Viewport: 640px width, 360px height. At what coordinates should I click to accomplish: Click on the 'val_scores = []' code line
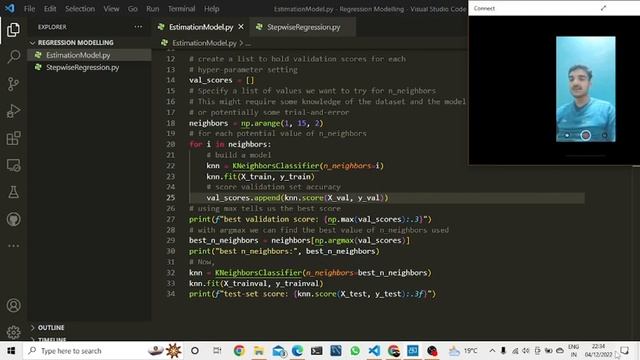pyautogui.click(x=221, y=80)
